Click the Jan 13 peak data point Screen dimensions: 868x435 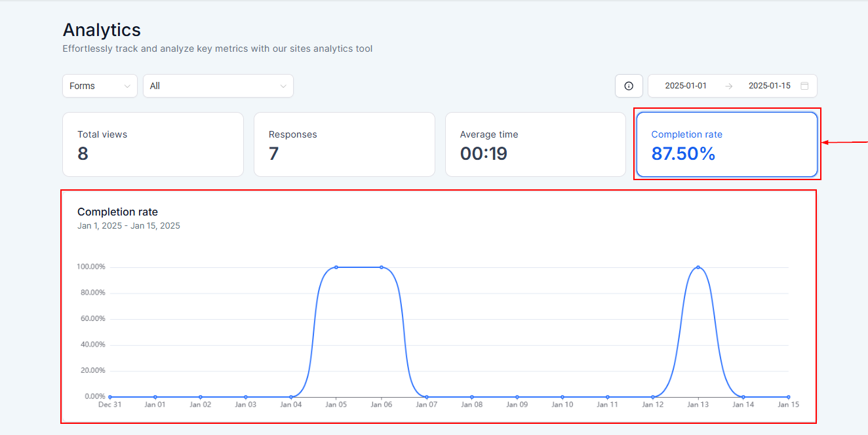pyautogui.click(x=698, y=267)
